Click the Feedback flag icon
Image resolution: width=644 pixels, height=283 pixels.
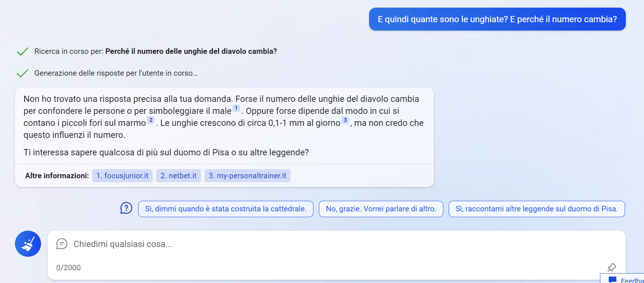[612, 280]
